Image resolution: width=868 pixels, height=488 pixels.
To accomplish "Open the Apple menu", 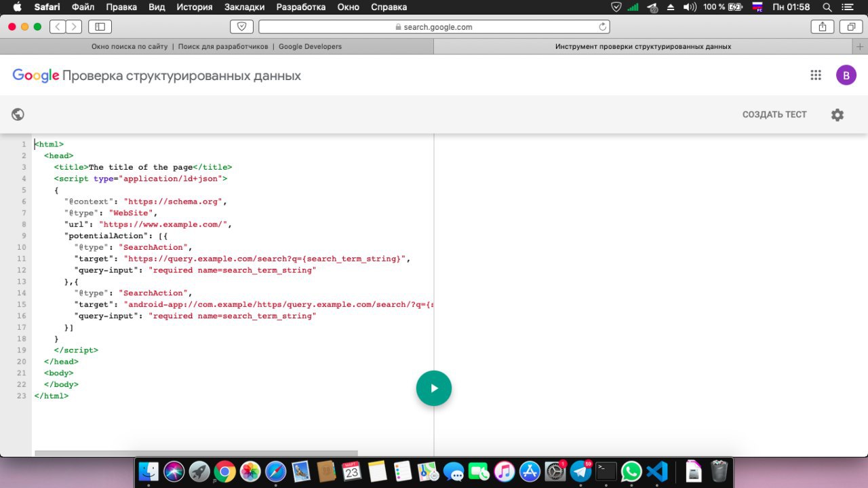I will tap(17, 7).
